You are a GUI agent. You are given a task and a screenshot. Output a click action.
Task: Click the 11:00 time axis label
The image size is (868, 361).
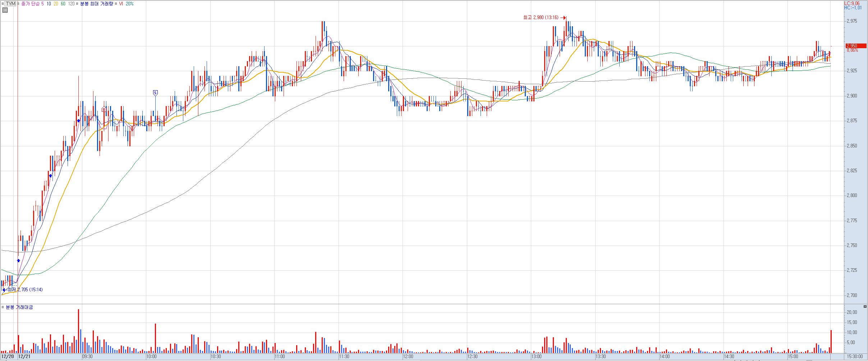(x=280, y=357)
